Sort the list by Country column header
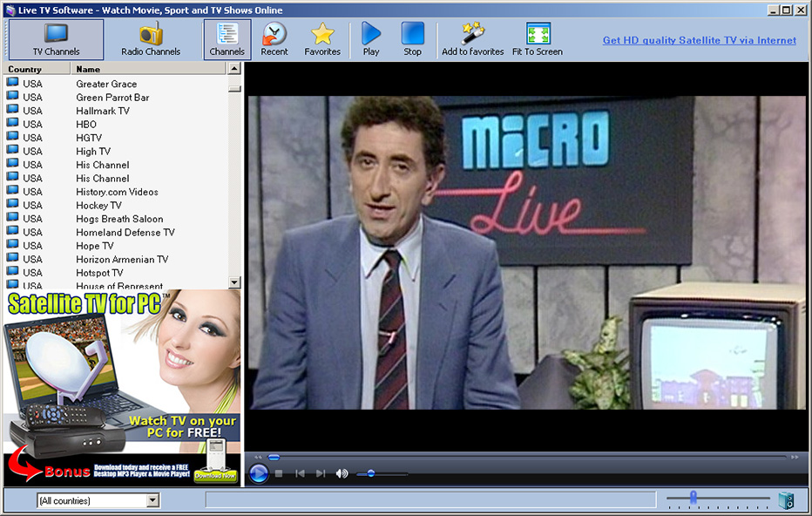 37,69
